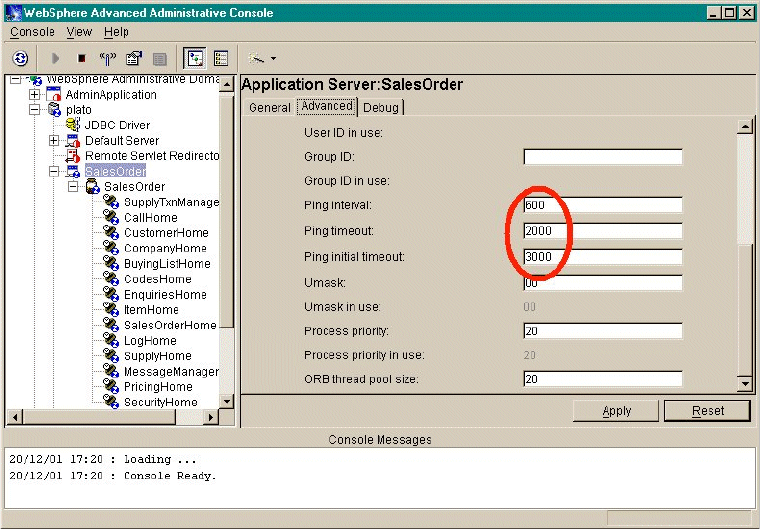
Task: Toggle the Topology view toolbar button
Action: coord(195,58)
